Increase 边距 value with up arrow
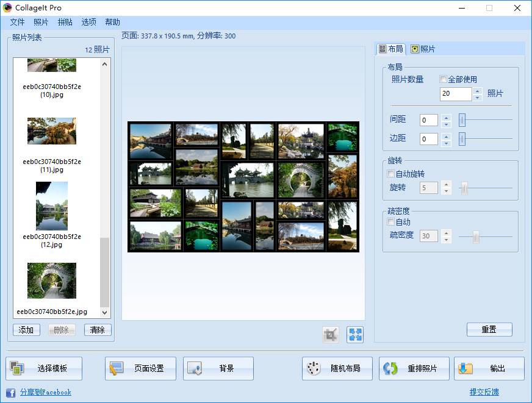 point(446,136)
